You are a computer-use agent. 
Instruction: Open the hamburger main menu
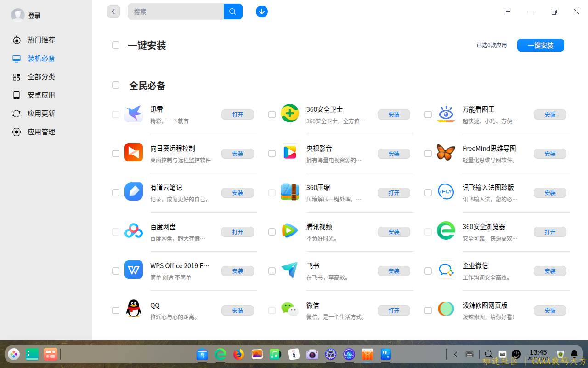(x=508, y=12)
